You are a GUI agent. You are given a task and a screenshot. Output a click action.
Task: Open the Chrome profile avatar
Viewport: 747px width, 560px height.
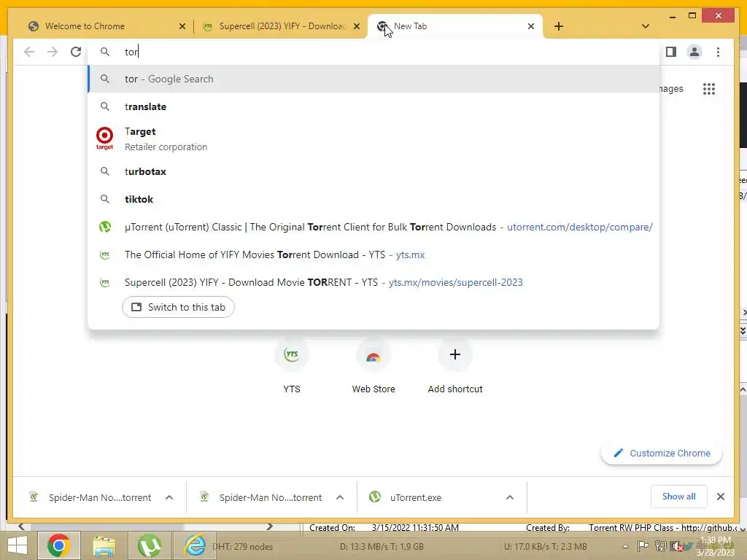pos(694,52)
